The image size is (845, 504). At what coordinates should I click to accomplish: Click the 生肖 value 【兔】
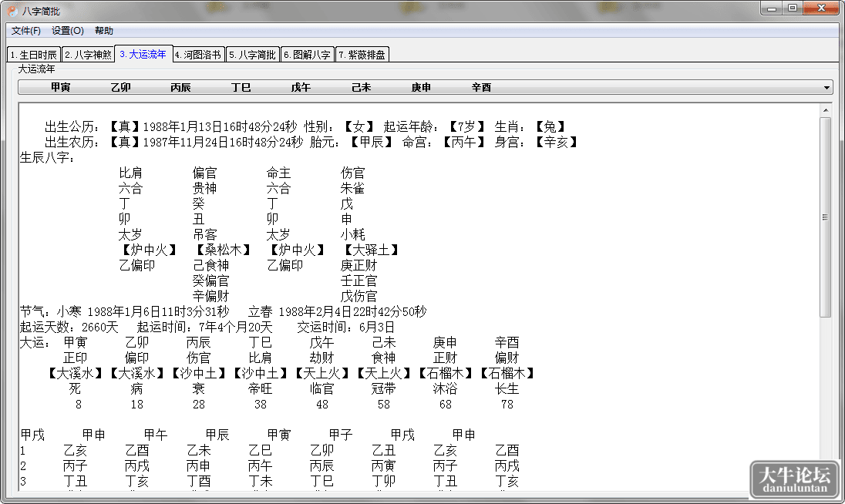click(x=550, y=126)
